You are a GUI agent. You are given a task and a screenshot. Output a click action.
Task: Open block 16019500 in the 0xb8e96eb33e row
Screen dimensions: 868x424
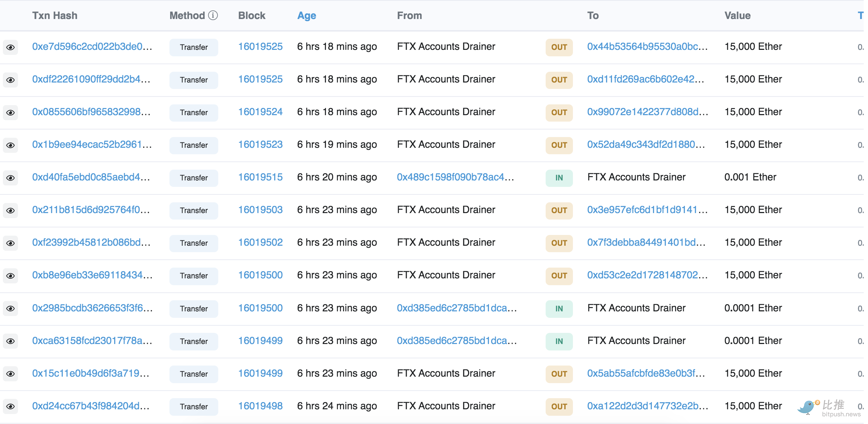click(x=260, y=275)
